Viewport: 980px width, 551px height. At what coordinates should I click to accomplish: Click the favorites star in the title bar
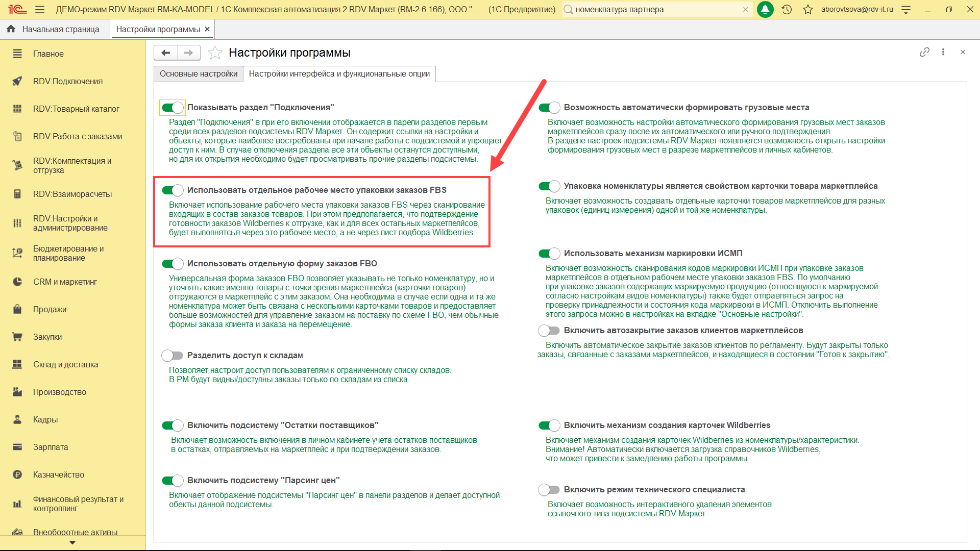[x=807, y=9]
